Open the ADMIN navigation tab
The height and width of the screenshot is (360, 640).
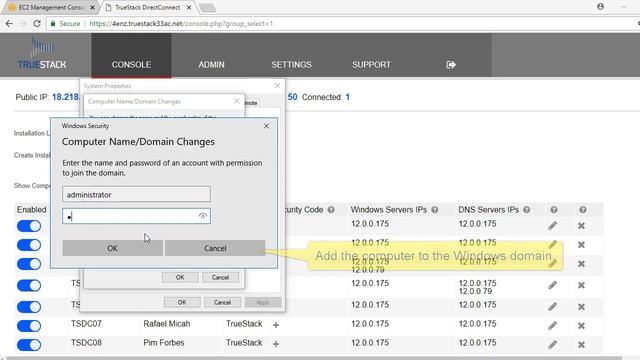pos(211,64)
